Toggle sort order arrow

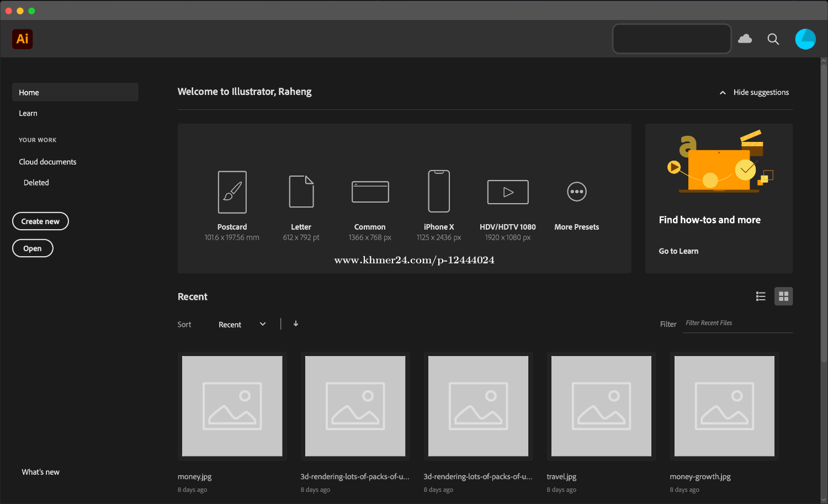pos(296,324)
